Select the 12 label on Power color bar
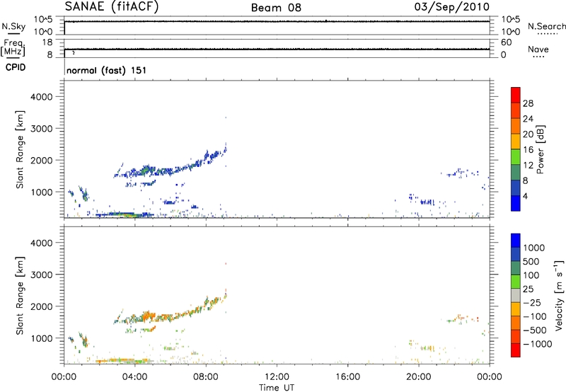 click(528, 166)
